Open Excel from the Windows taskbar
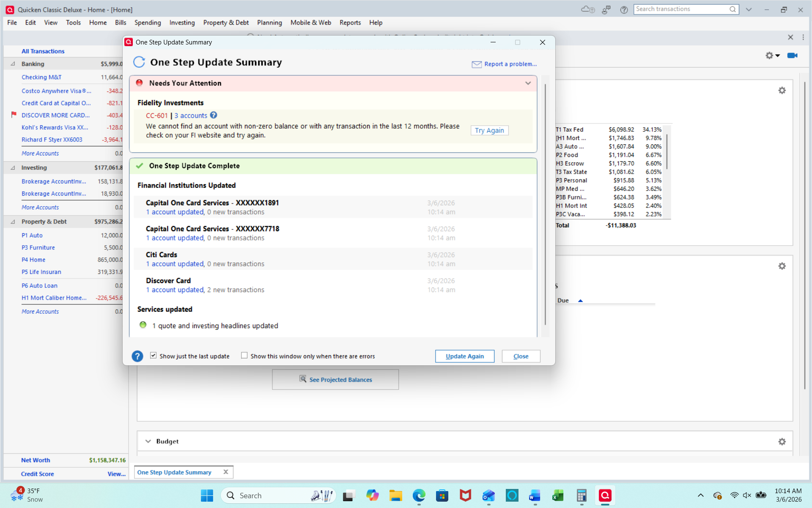This screenshot has width=812, height=508. 558,495
